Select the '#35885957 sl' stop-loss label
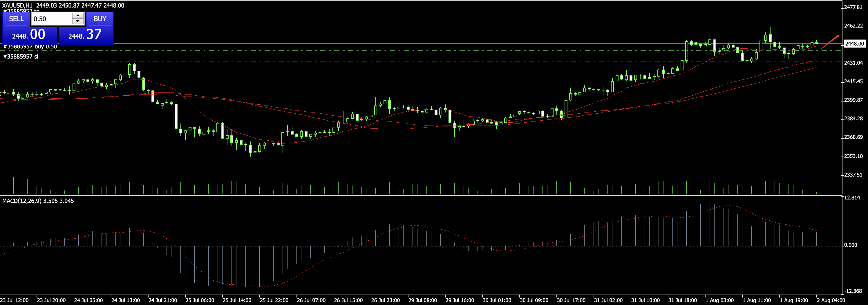 click(x=21, y=57)
